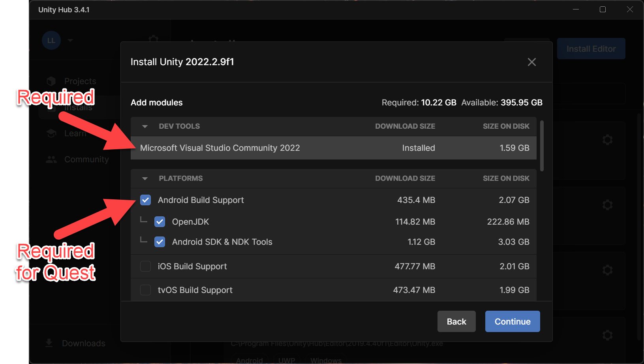Image resolution: width=644 pixels, height=364 pixels.
Task: Open the first install's settings gear
Action: coord(607,140)
